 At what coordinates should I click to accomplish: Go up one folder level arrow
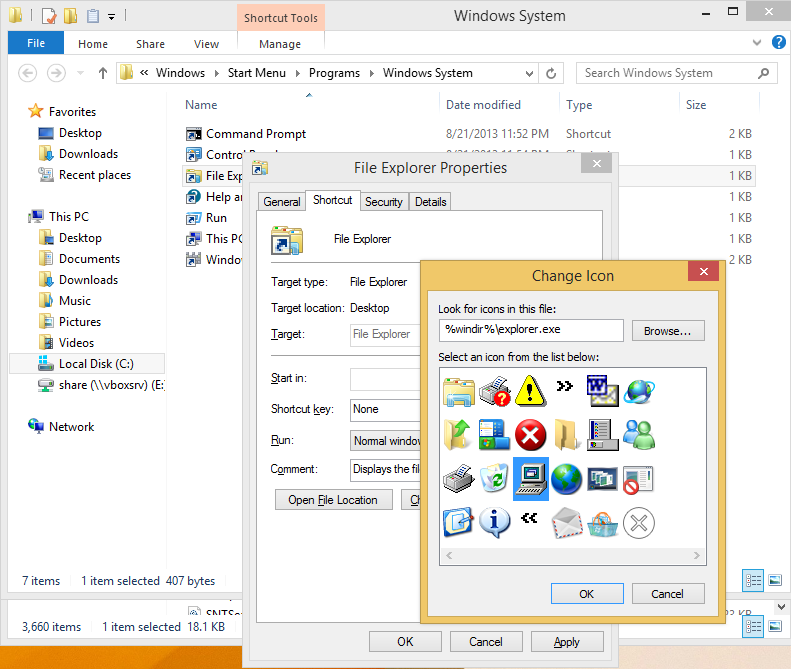point(103,73)
